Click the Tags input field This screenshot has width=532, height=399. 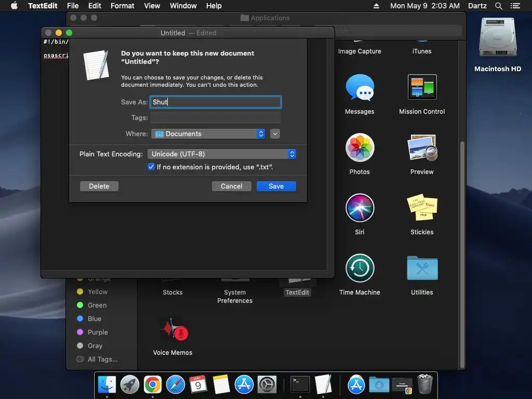[216, 118]
